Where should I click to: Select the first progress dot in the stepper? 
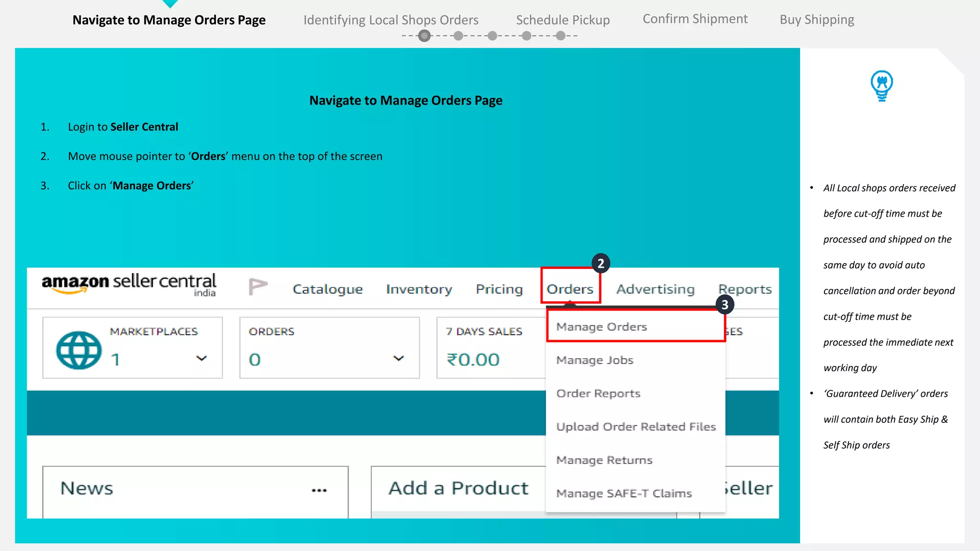(x=424, y=36)
